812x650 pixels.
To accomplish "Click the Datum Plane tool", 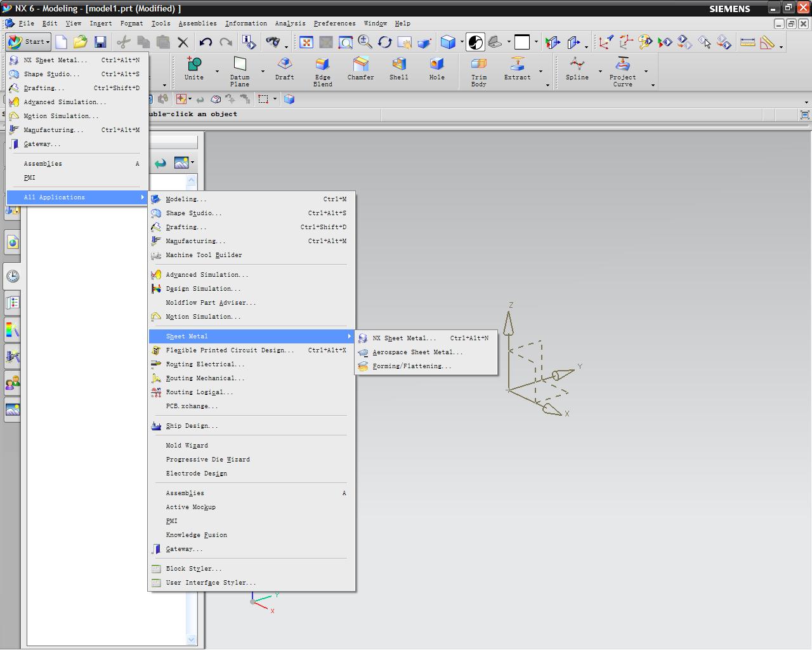I will (240, 72).
